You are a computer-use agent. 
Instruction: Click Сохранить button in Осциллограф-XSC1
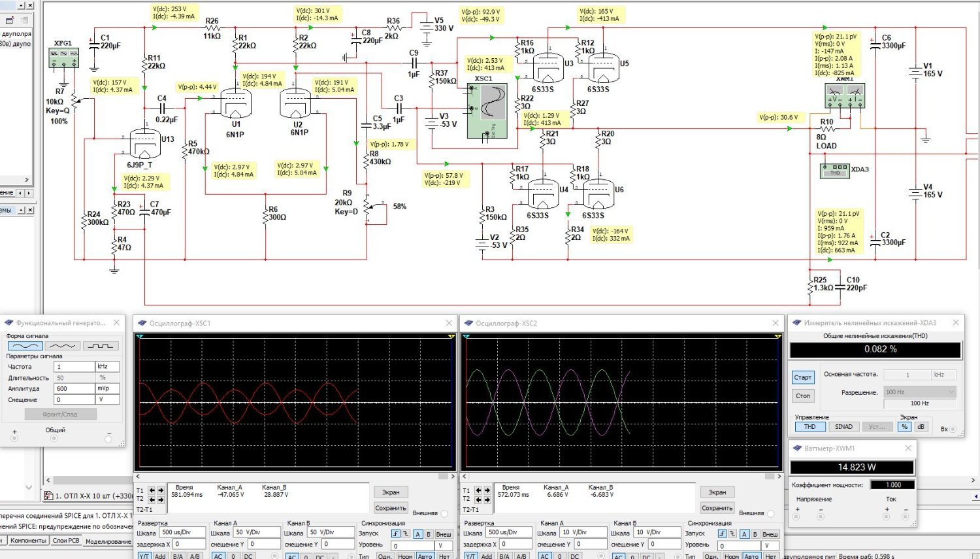(391, 508)
